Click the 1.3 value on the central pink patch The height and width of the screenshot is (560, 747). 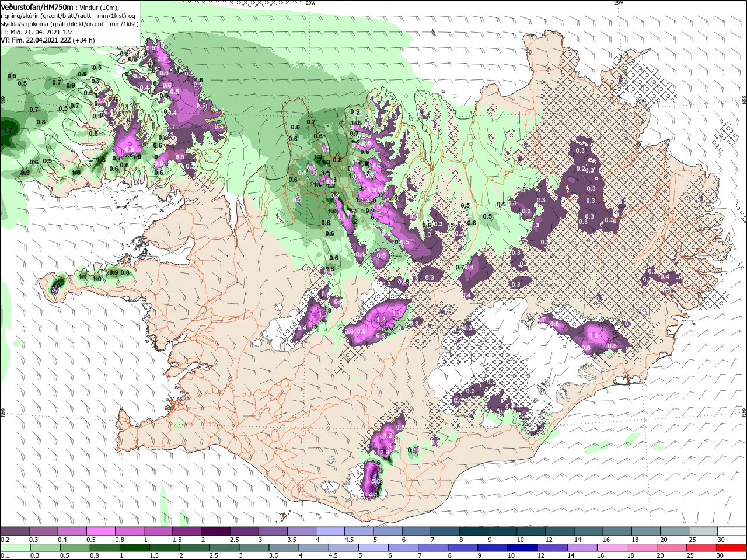click(382, 320)
